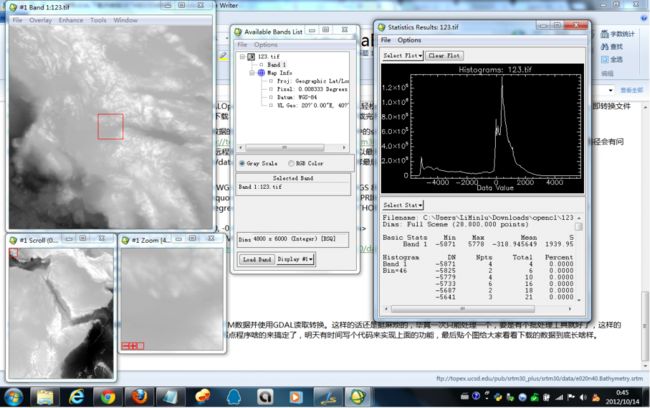The image size is (650, 408).
Task: Open the Windows Start button
Action: click(x=14, y=397)
